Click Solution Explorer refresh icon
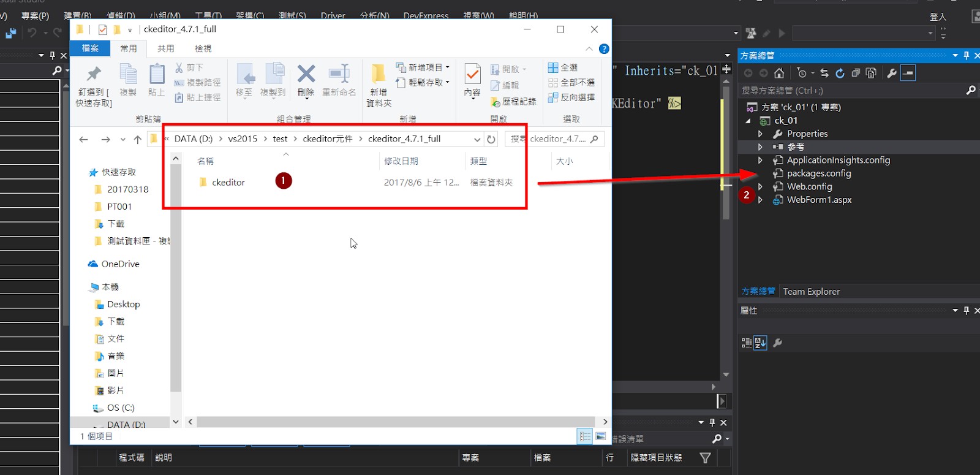Screen dimensions: 980x475 840,73
